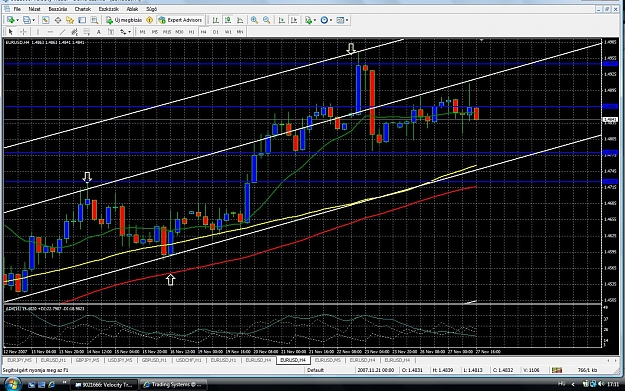Open the File menu
This screenshot has height=391, width=625.
pyautogui.click(x=17, y=9)
